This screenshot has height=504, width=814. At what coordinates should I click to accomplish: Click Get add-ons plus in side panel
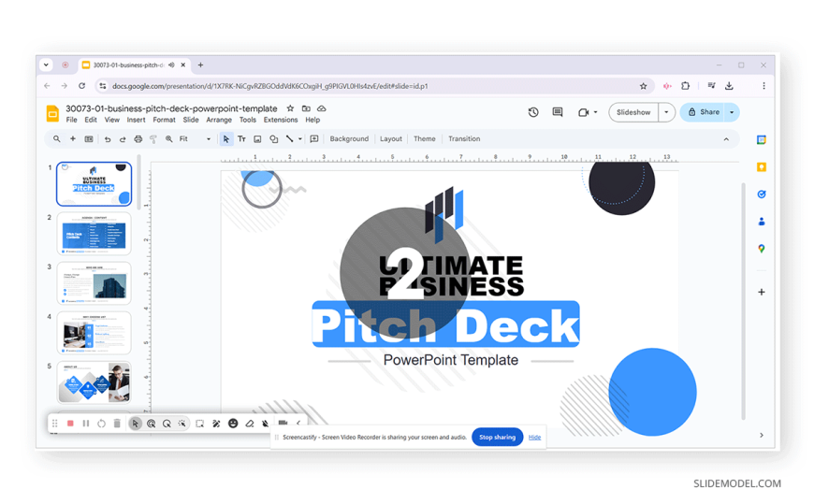(x=761, y=293)
